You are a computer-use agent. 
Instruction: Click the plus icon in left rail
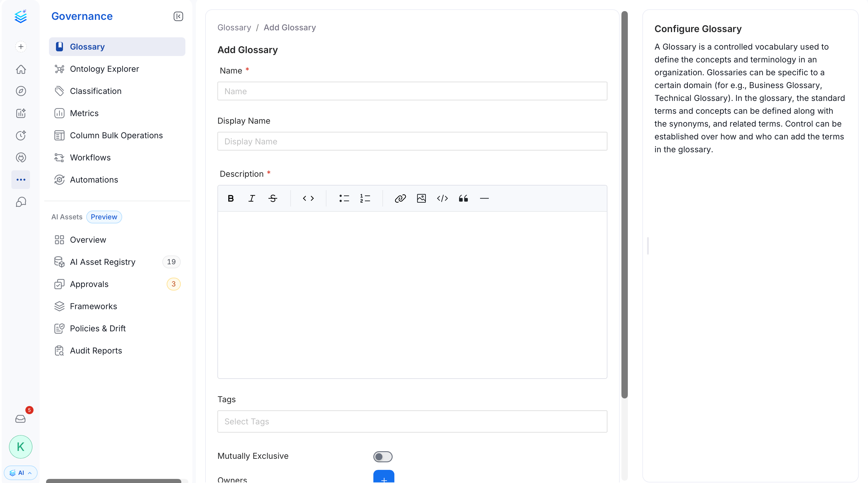(x=21, y=47)
